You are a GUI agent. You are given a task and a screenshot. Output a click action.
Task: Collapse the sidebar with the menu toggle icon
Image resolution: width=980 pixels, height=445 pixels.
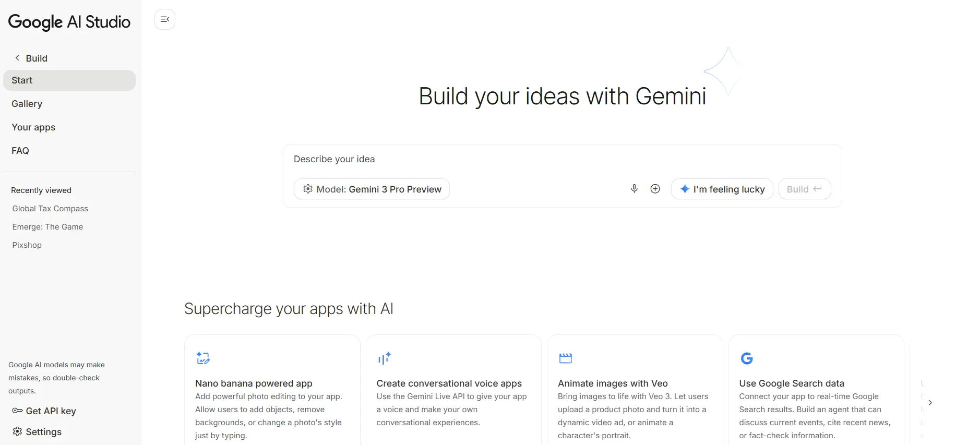pyautogui.click(x=165, y=19)
